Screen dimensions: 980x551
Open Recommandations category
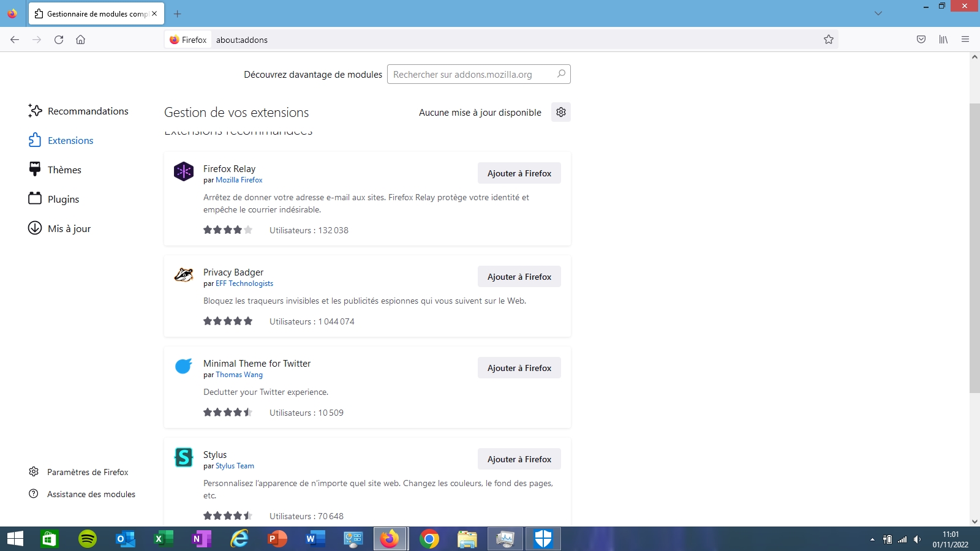click(x=78, y=111)
